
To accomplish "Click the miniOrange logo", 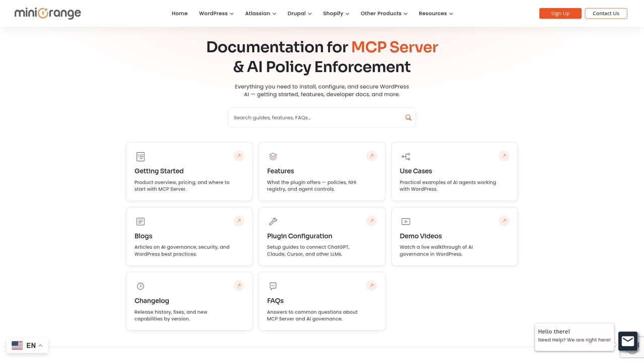I will tap(48, 13).
